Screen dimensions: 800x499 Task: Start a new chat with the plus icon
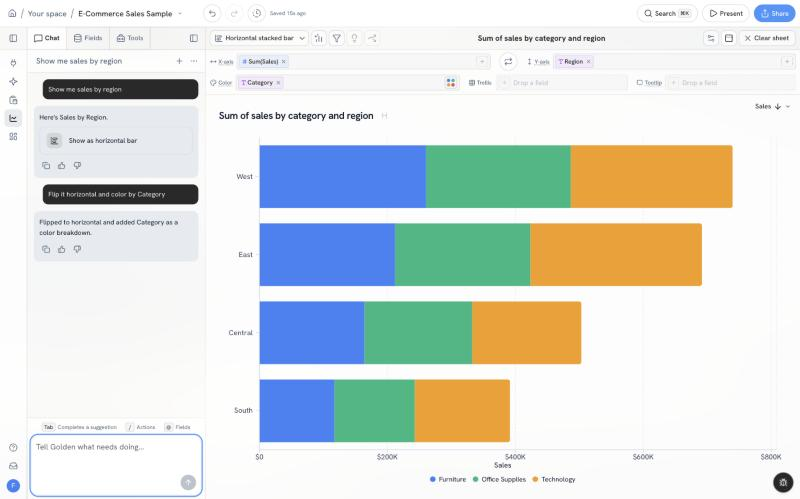(179, 61)
